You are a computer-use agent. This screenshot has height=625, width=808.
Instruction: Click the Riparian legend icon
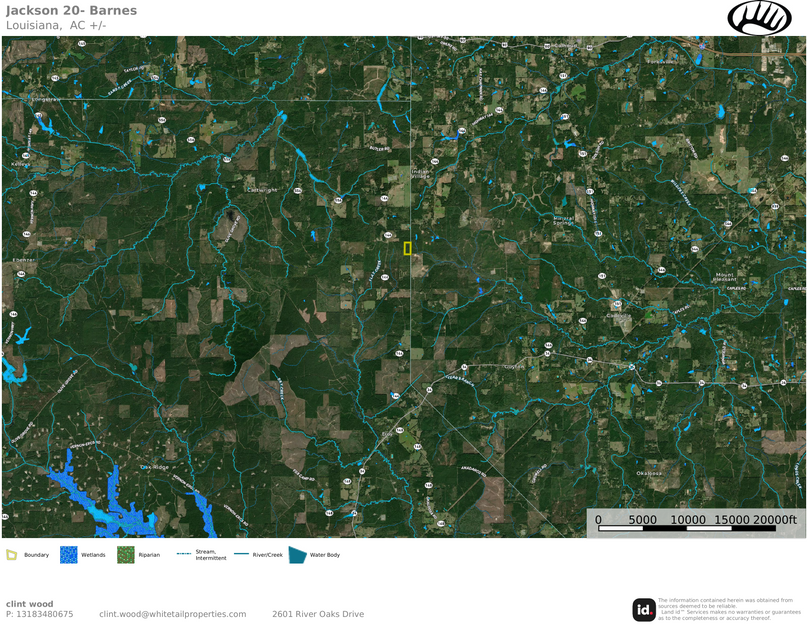click(125, 554)
